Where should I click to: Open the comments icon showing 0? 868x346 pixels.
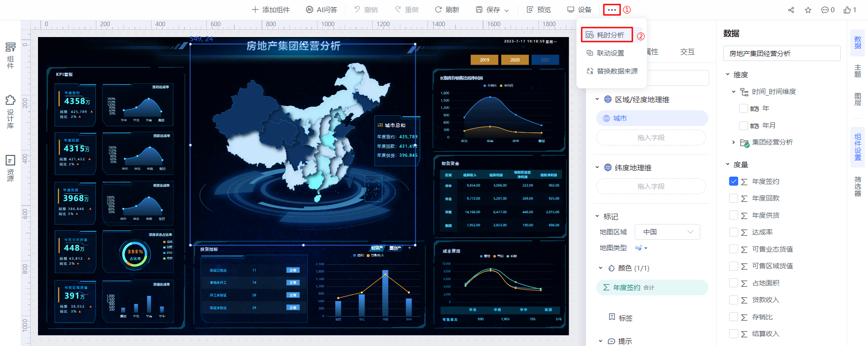pos(828,10)
